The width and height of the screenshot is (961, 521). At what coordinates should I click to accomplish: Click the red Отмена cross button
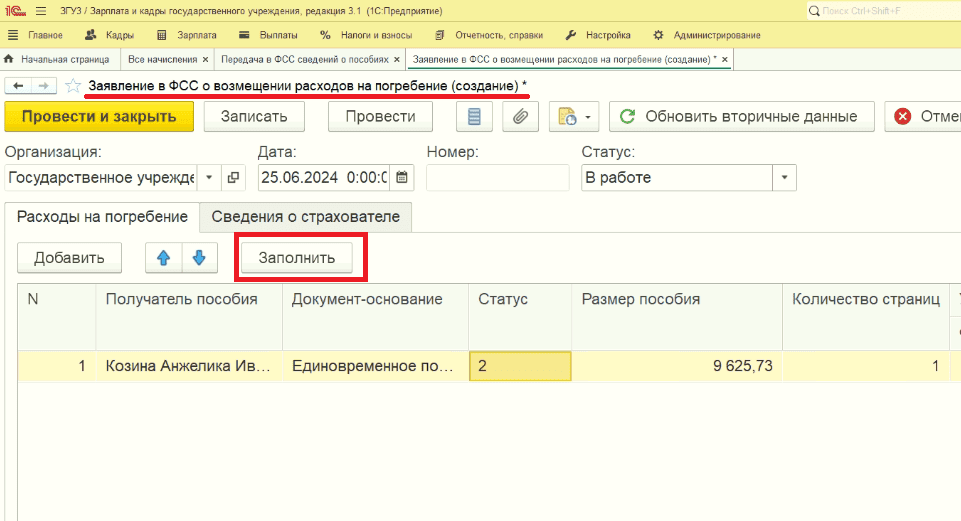(903, 116)
